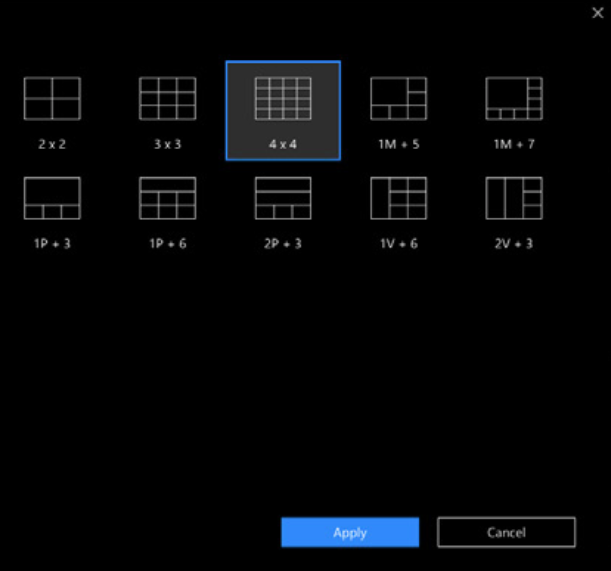Click the "1P + 6" text label
The height and width of the screenshot is (571, 611).
point(167,243)
